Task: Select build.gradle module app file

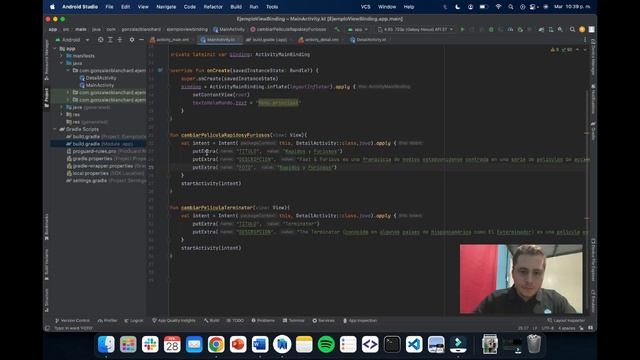Action: coord(98,144)
